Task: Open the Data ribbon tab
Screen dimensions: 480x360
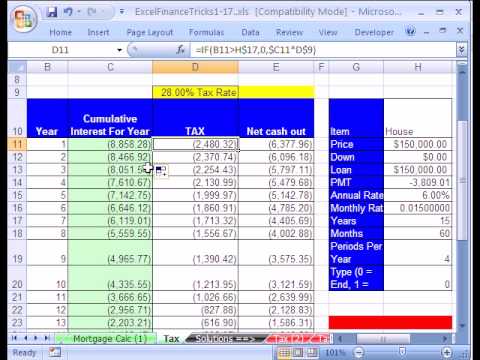Action: point(250,32)
